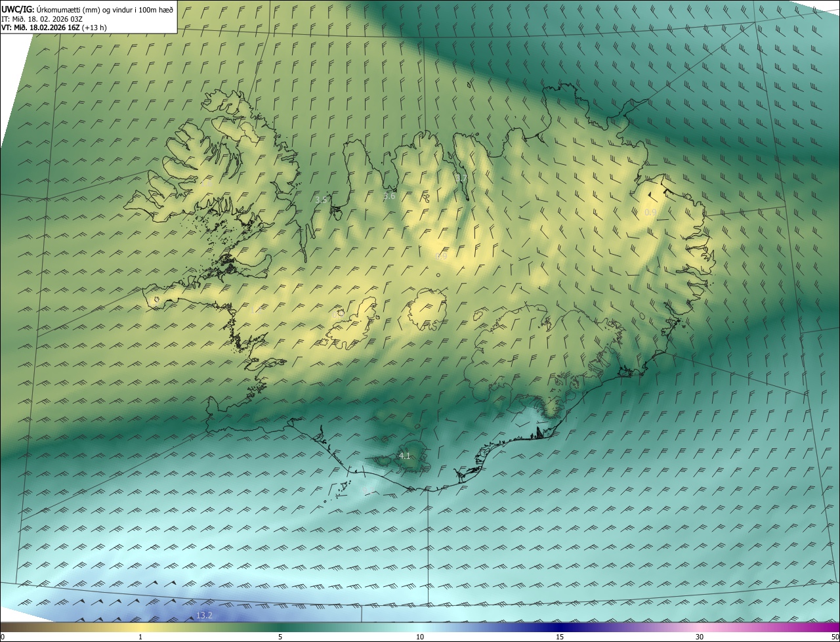This screenshot has height=642, width=840.
Task: Select the 'VT: Mið. 18.02.2026 16Z (+13 h)' line
Action: click(x=54, y=28)
